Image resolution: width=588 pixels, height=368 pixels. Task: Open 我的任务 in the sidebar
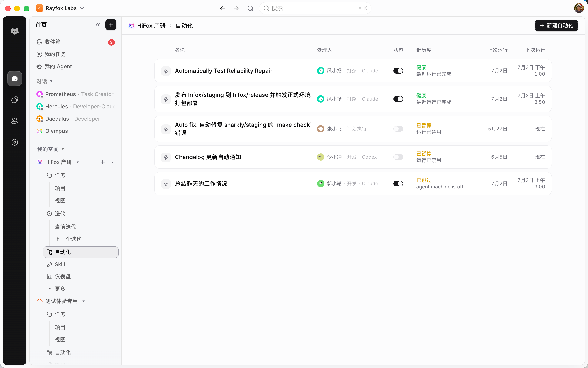pyautogui.click(x=75, y=54)
